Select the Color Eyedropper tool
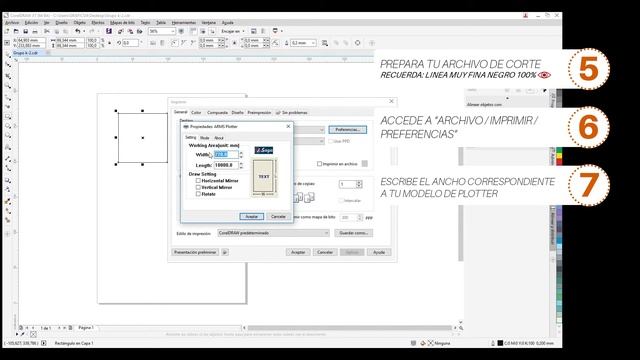This screenshot has width=640, height=360. click(x=8, y=201)
